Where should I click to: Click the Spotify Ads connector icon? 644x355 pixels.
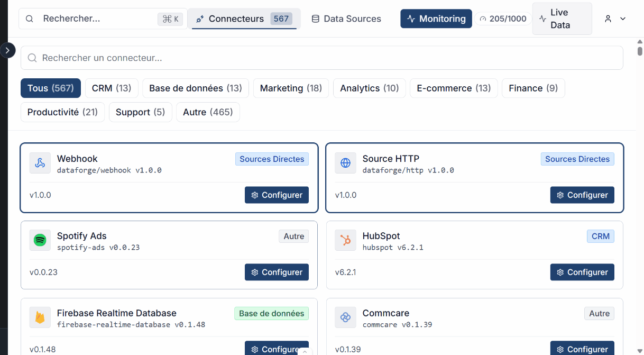(40, 240)
